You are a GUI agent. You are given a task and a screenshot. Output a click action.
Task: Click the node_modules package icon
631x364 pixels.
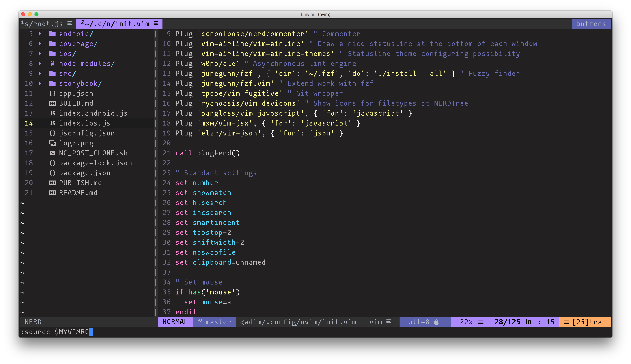click(52, 63)
